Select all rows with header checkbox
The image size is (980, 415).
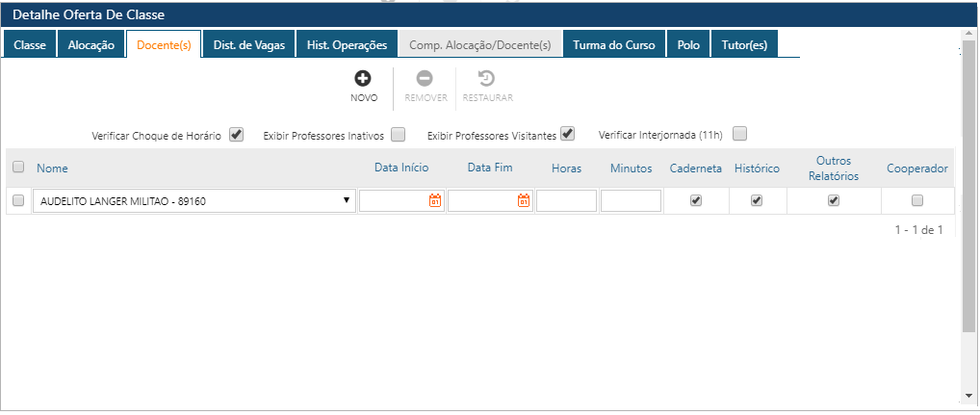(x=18, y=168)
